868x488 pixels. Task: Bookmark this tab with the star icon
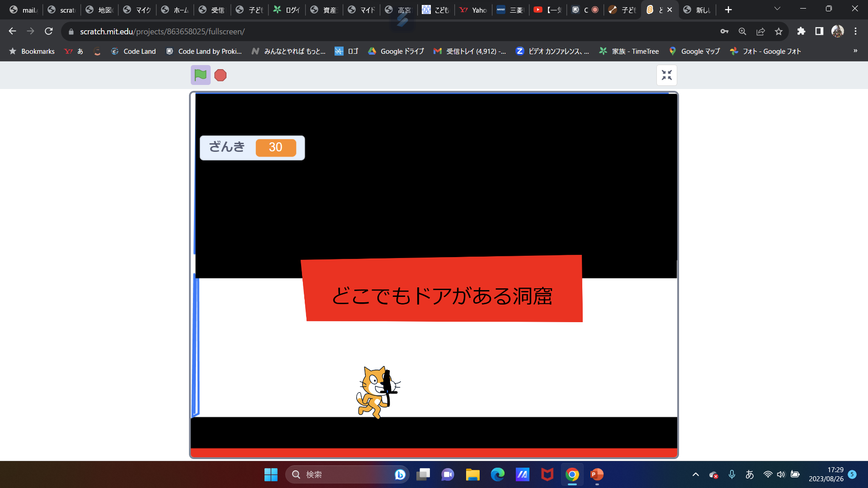click(x=778, y=31)
